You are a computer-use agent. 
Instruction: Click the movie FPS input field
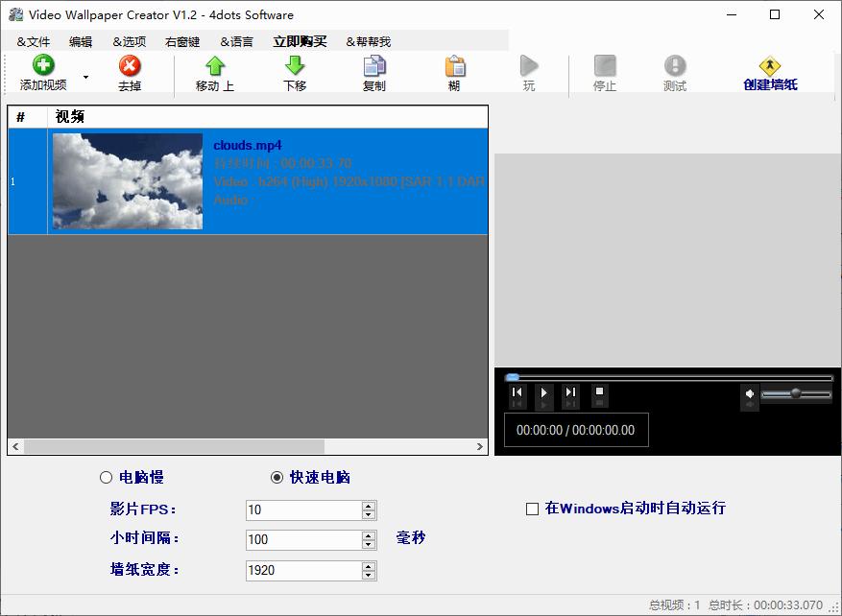(304, 509)
